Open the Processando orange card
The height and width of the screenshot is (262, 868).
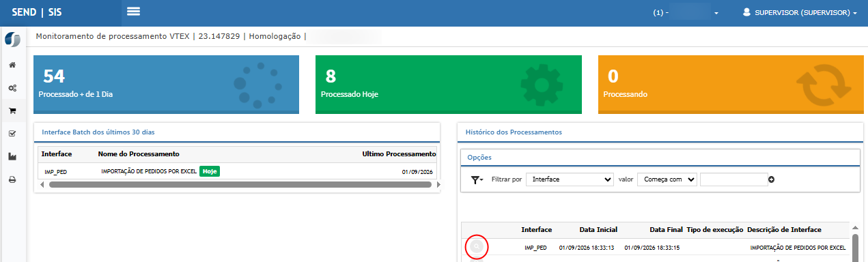point(731,84)
